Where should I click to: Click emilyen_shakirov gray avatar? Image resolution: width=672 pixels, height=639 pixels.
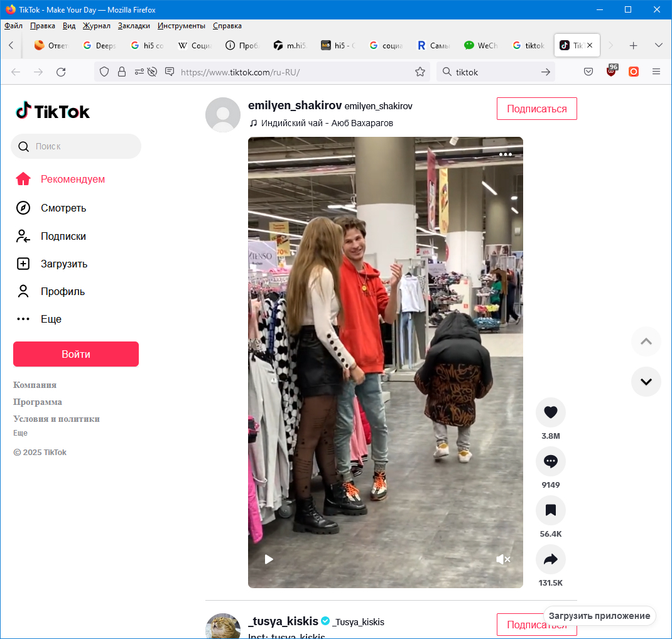click(223, 115)
